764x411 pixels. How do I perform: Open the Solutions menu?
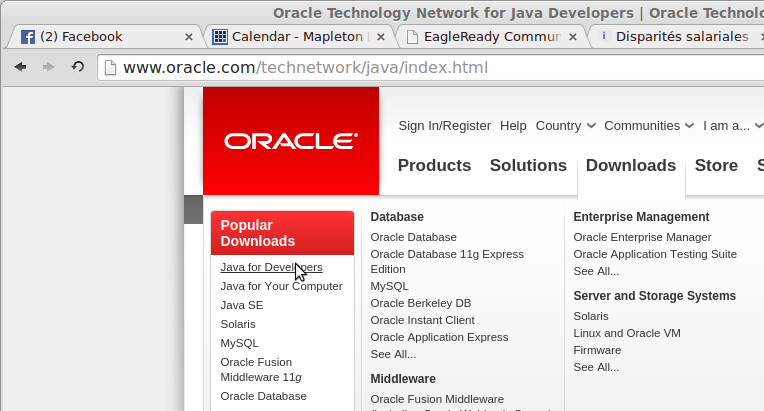point(528,165)
